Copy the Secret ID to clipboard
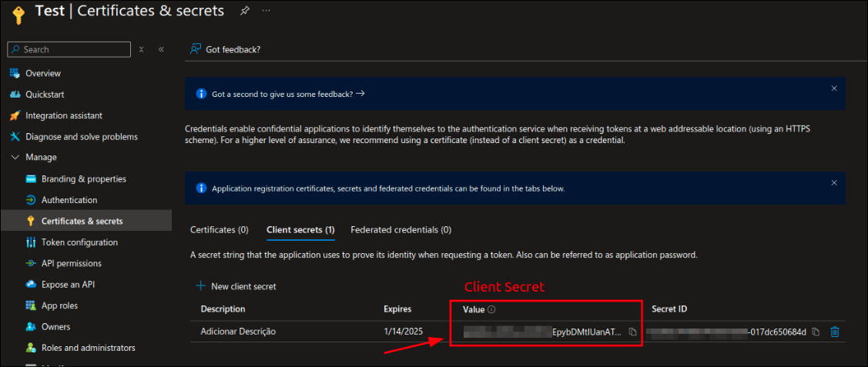Image resolution: width=868 pixels, height=367 pixels. point(816,332)
